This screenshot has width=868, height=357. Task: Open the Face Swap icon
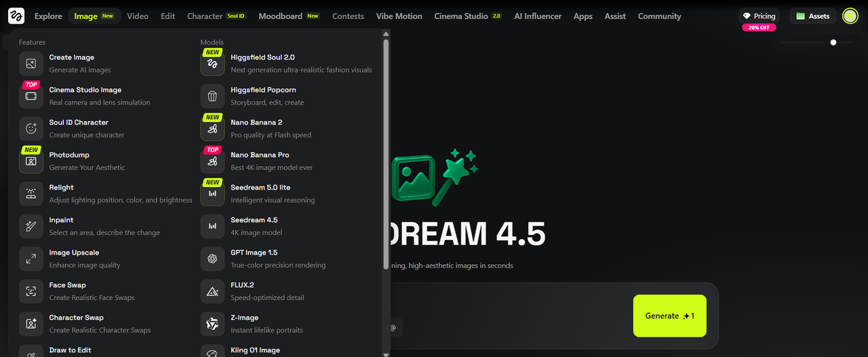31,291
